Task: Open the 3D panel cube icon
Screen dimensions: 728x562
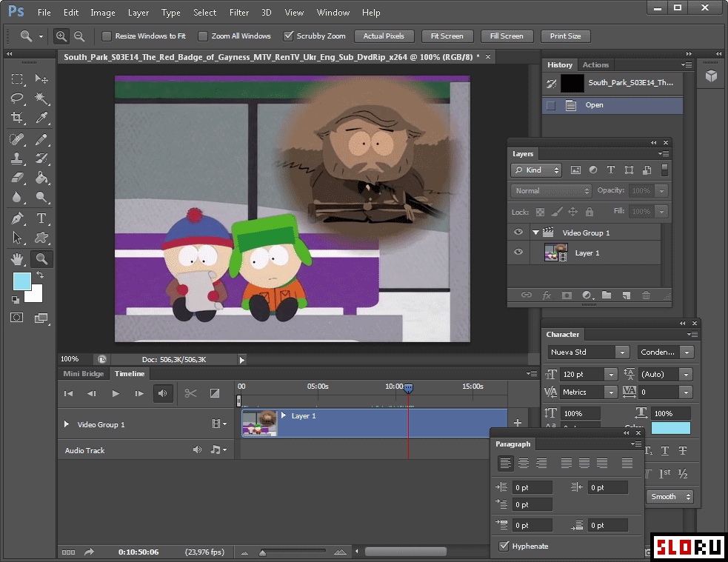Action: [711, 76]
